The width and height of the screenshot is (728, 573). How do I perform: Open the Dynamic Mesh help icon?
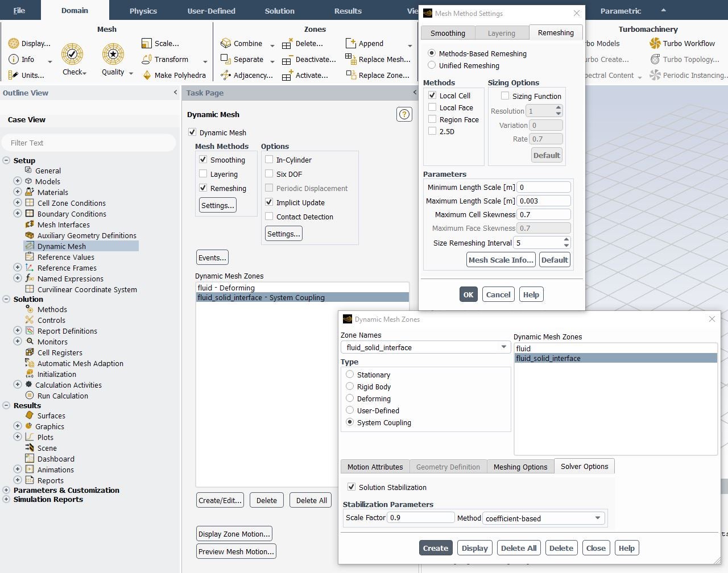[404, 114]
